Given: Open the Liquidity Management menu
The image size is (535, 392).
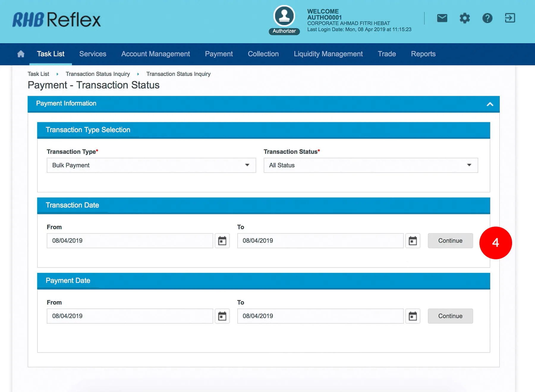Looking at the screenshot, I should pyautogui.click(x=328, y=54).
